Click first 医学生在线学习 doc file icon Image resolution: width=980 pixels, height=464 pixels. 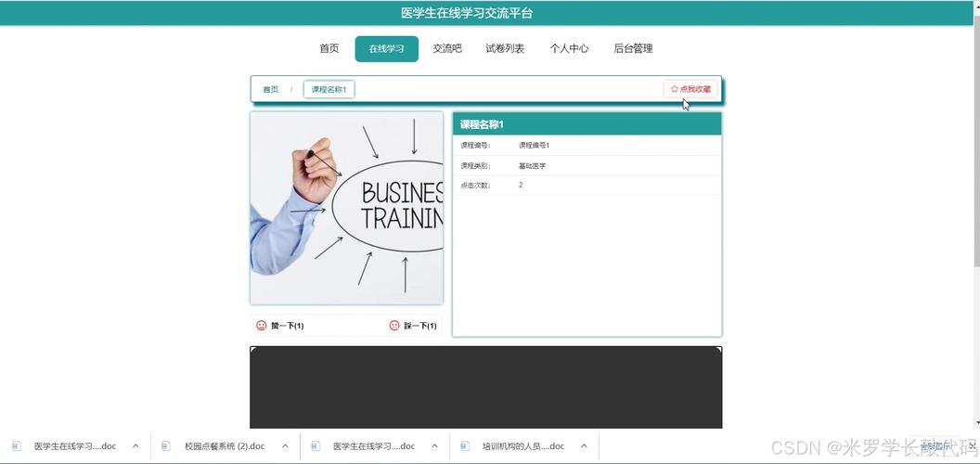coord(17,445)
